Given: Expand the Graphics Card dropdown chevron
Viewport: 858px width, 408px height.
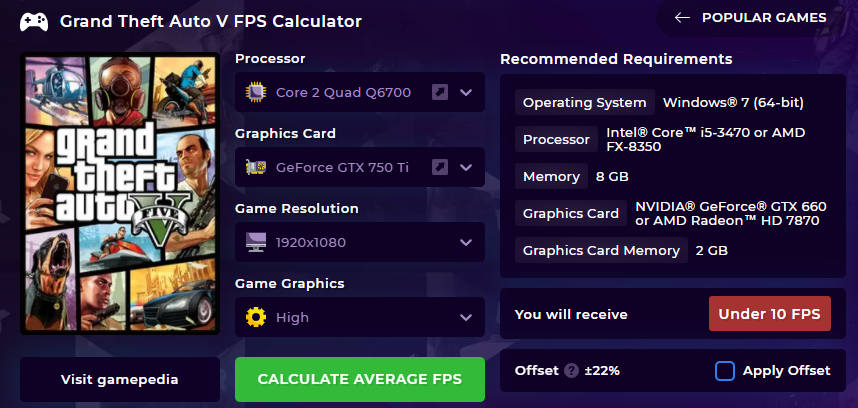Looking at the screenshot, I should click(466, 167).
